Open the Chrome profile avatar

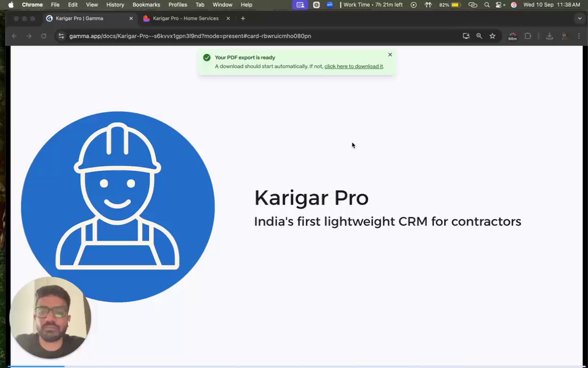click(565, 36)
